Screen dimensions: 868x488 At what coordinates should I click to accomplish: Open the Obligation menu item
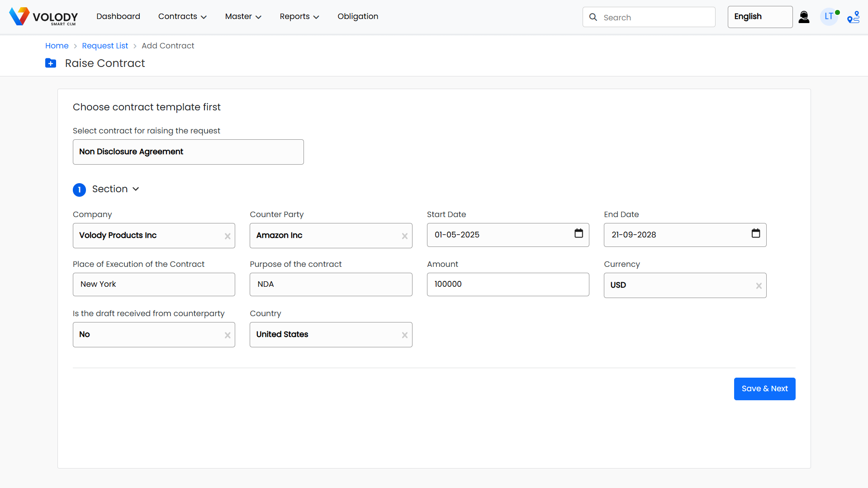pos(358,17)
